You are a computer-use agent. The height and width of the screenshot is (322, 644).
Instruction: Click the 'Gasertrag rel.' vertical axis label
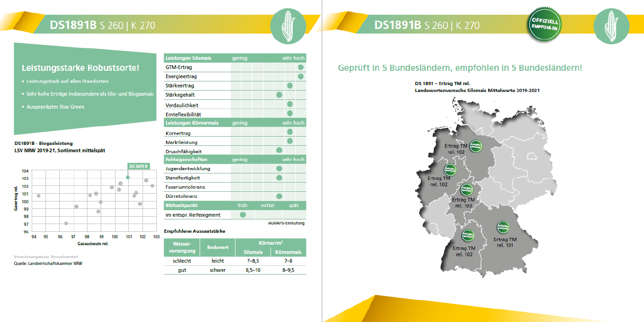16,198
